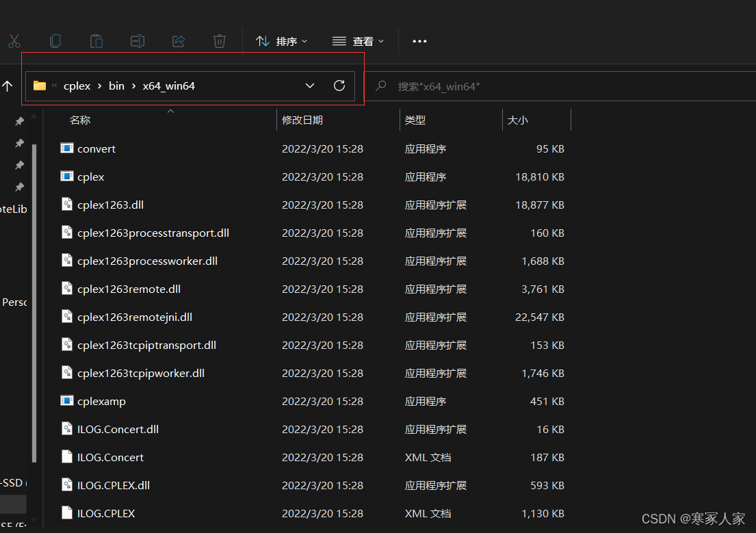756x533 pixels.
Task: Sort by the 类型 column header
Action: click(415, 120)
